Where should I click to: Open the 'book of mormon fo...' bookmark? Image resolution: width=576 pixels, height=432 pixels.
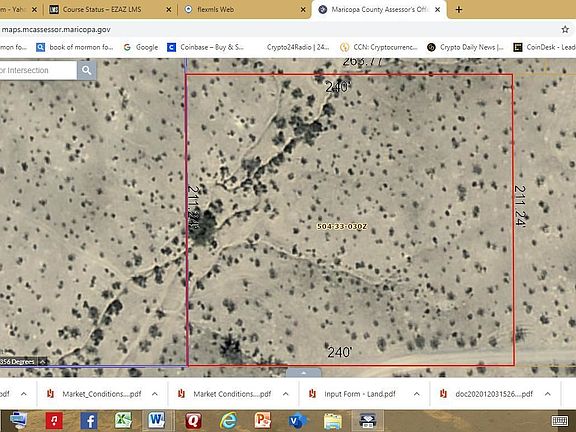click(x=75, y=47)
